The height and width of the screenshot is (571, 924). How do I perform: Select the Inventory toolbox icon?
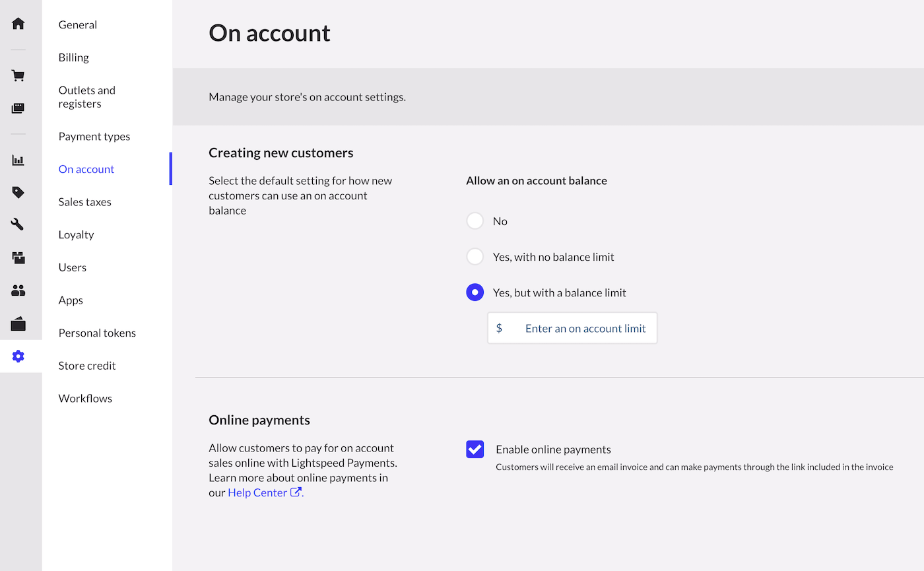18,257
